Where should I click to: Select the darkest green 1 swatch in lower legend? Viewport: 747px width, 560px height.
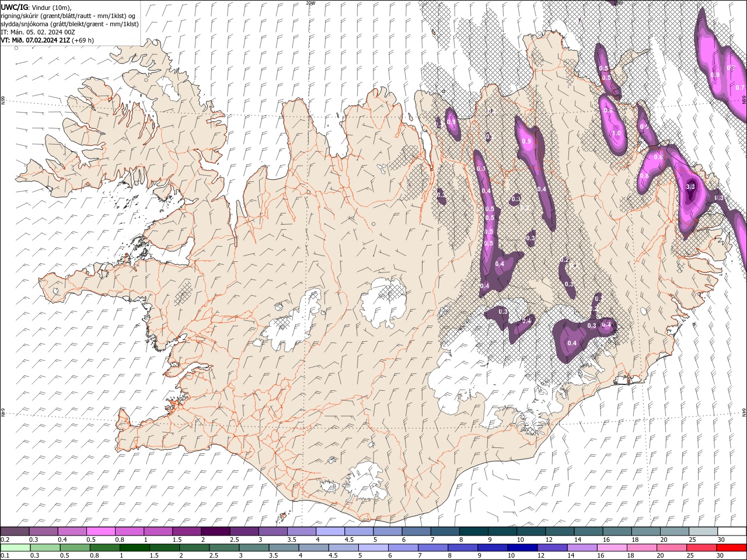[x=135, y=548]
